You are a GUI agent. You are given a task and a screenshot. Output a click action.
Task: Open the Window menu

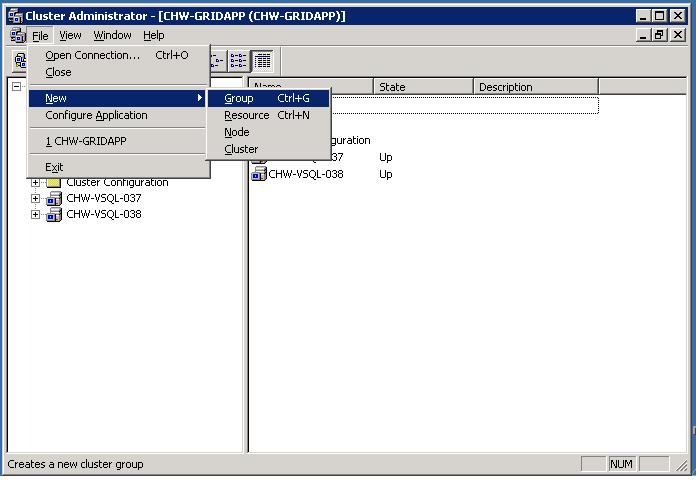(x=112, y=35)
